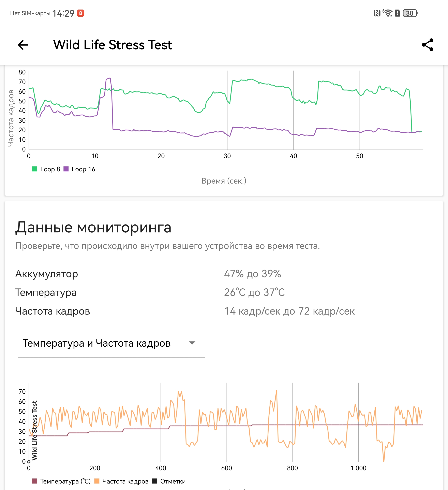Tap the battery saver warning icon

tap(398, 13)
